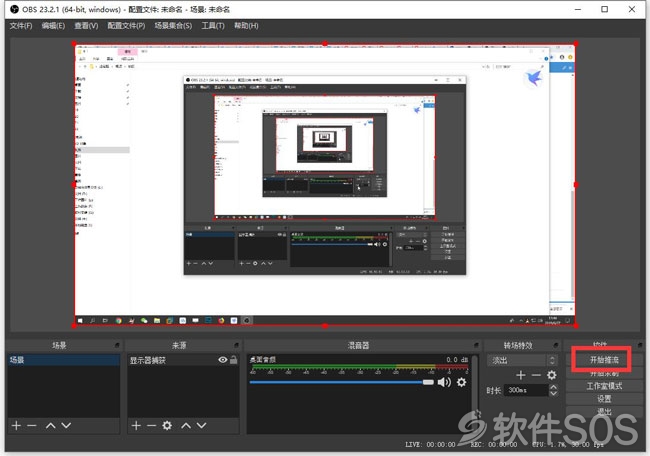Mute 桌面音频 with the speaker icon

coord(444,382)
